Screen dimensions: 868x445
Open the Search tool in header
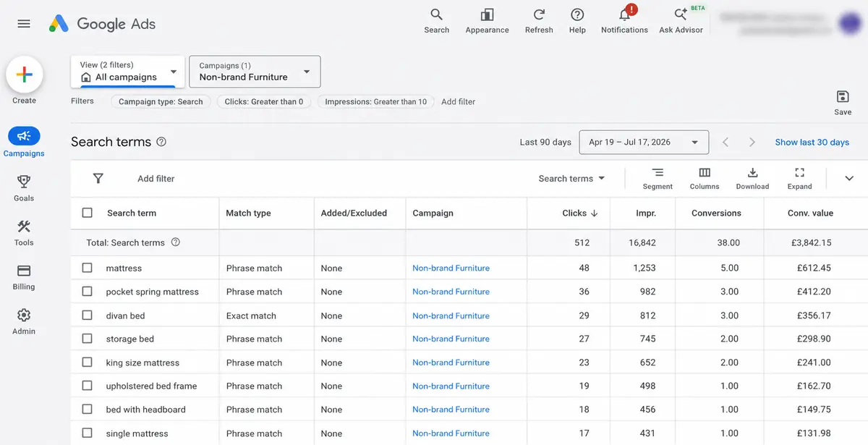[x=436, y=21]
